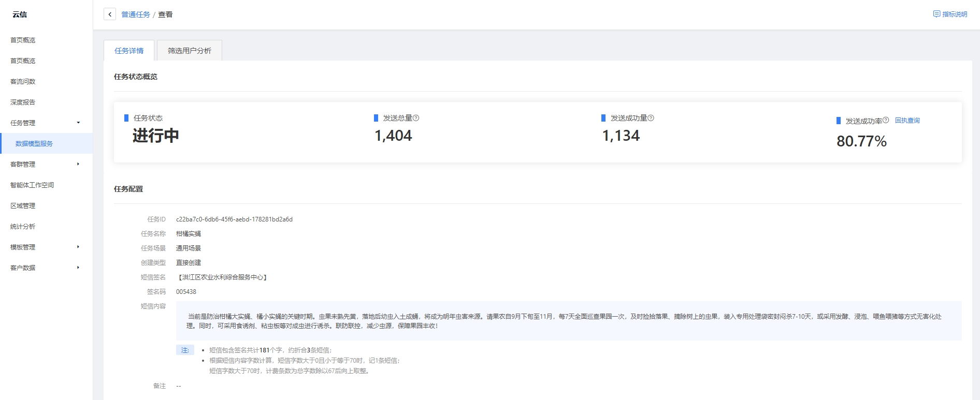Viewport: 980px width, 400px height.
Task: Open 数据模型服务 in the sidebar
Action: 34,143
